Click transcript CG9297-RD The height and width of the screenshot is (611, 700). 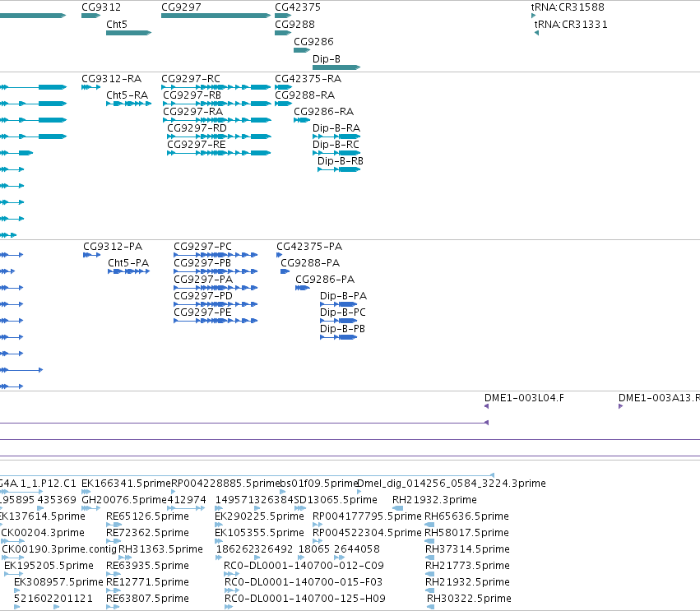[x=197, y=128]
